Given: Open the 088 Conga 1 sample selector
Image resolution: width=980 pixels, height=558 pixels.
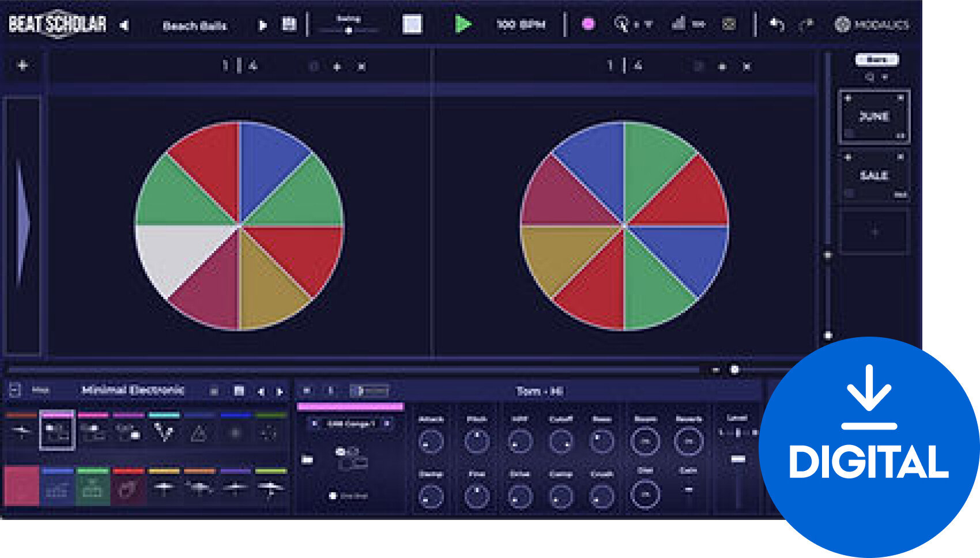Looking at the screenshot, I should 350,423.
